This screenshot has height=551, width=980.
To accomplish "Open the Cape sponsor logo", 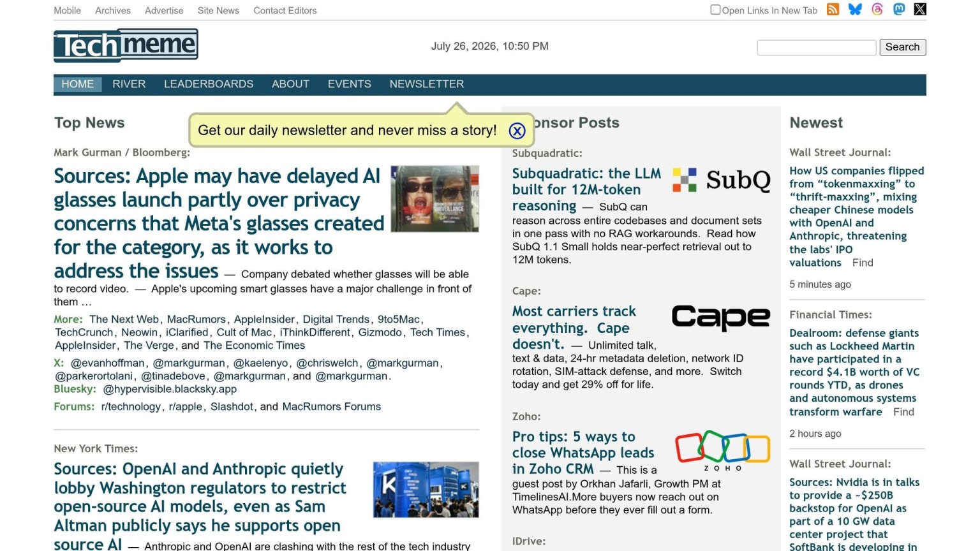I will click(x=721, y=318).
